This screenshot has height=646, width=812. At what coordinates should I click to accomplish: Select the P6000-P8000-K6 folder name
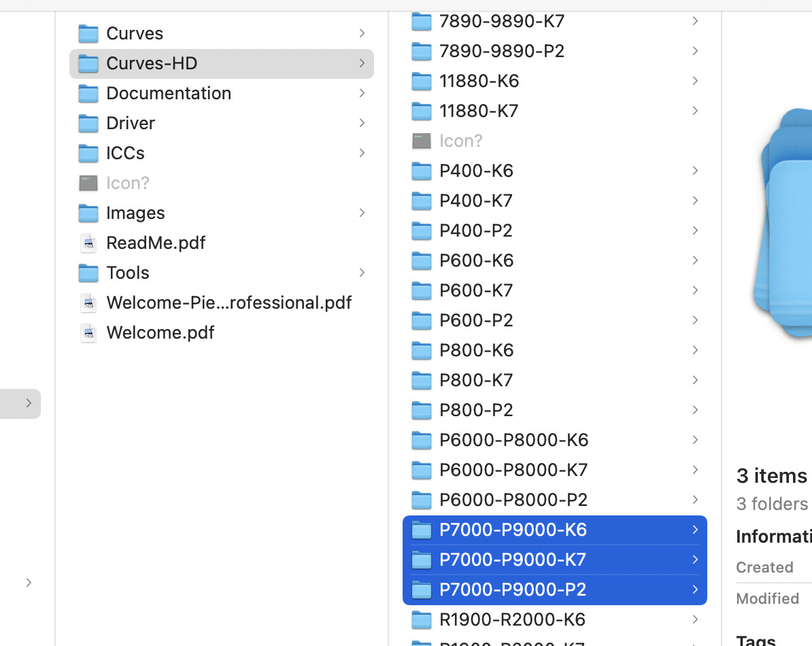(x=513, y=440)
